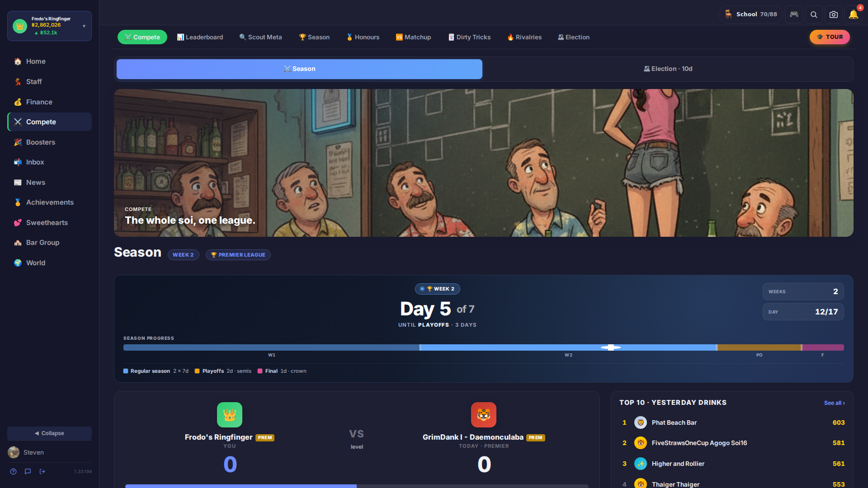Open World in sidebar
This screenshot has width=868, height=488.
(x=50, y=263)
